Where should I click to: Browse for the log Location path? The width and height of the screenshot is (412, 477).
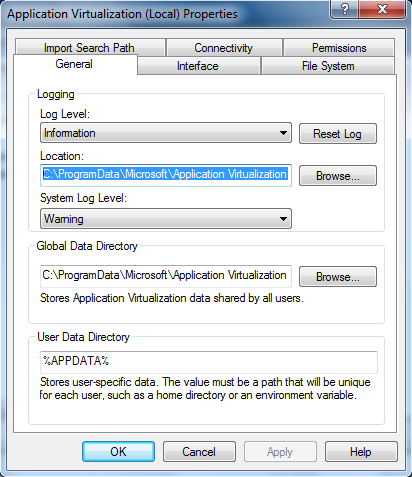[x=338, y=176]
